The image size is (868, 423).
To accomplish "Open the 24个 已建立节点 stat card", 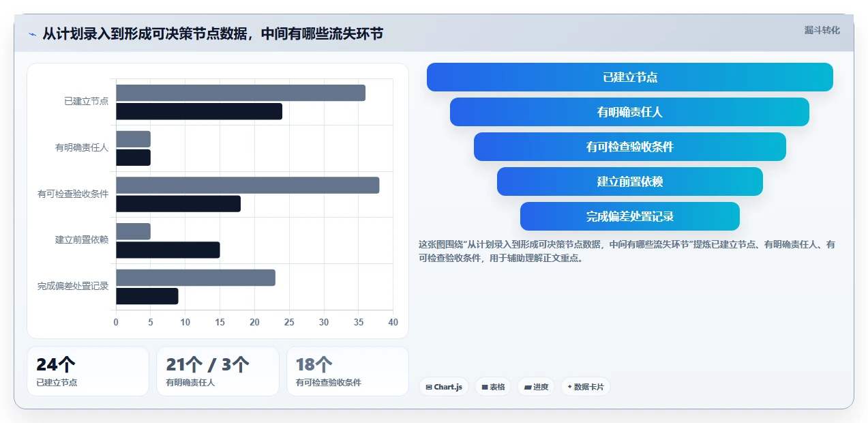I will (x=88, y=371).
